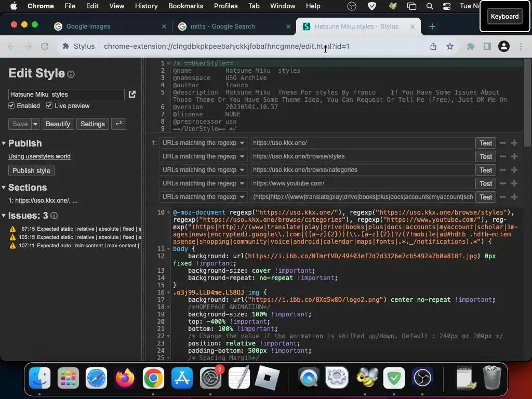
Task: Click the warning icon for issue 105:15
Action: [x=12, y=237]
